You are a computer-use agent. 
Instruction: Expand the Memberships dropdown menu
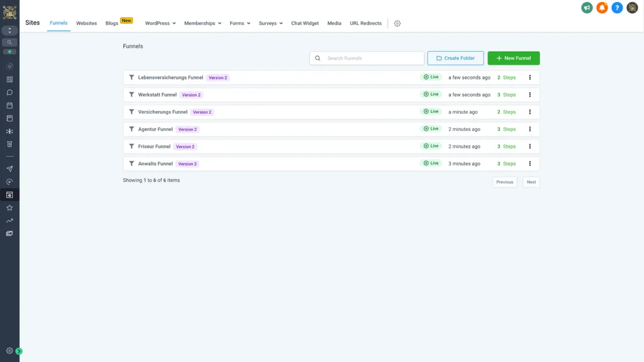(203, 23)
